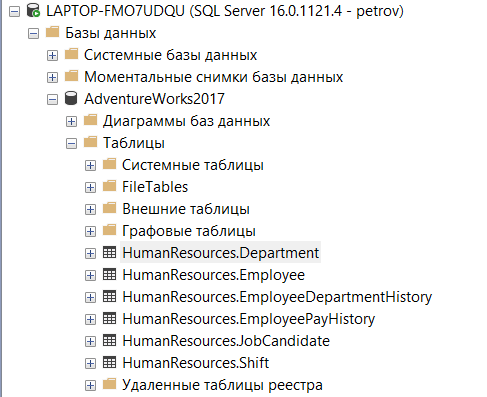This screenshot has height=397, width=487.
Task: Collapse the LAPTOP-FMO7UDQU server node
Action: point(14,12)
